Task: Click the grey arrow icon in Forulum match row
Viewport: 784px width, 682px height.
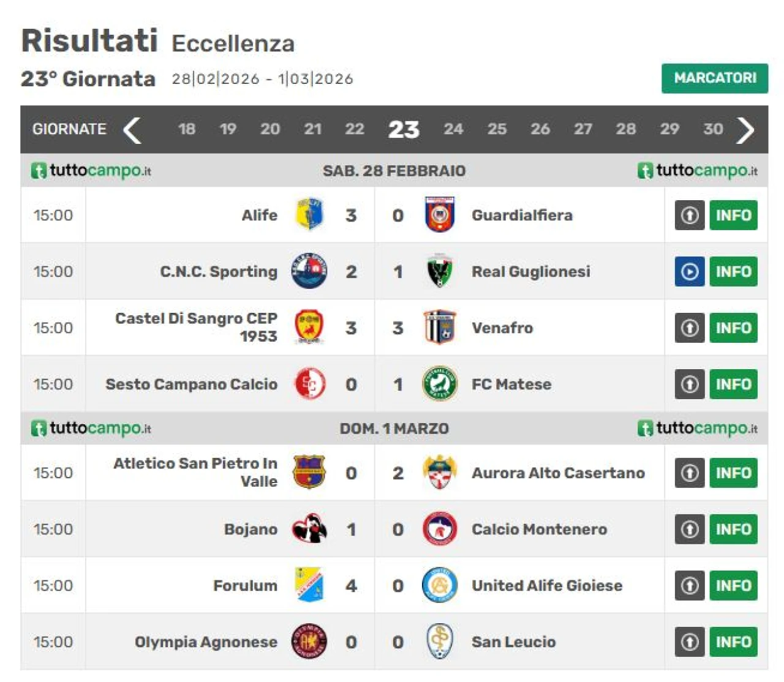Action: point(690,585)
